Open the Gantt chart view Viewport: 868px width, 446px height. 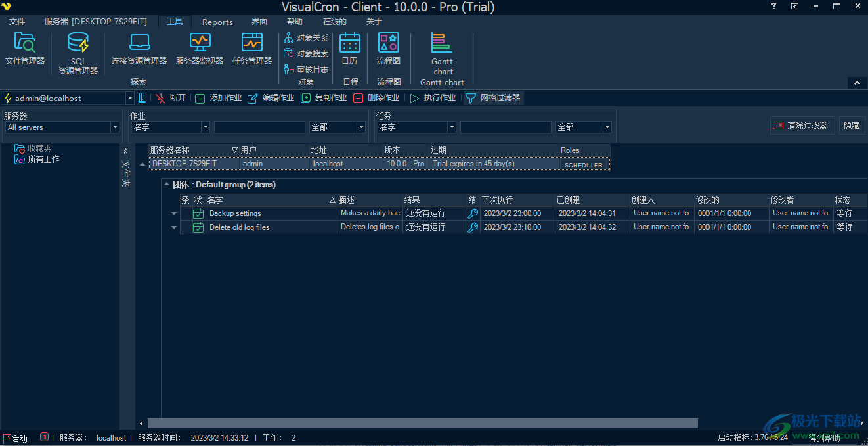[x=443, y=53]
